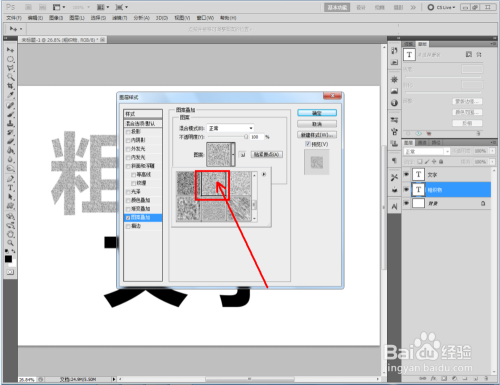Viewport: 500px width, 385px height.
Task: Open the Image (图像) menu
Action: pos(56,18)
